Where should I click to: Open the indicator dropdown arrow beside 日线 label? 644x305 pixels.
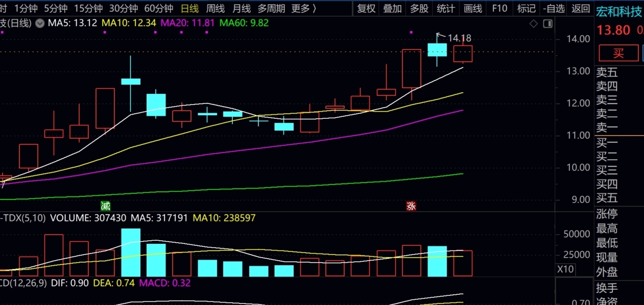tap(39, 23)
